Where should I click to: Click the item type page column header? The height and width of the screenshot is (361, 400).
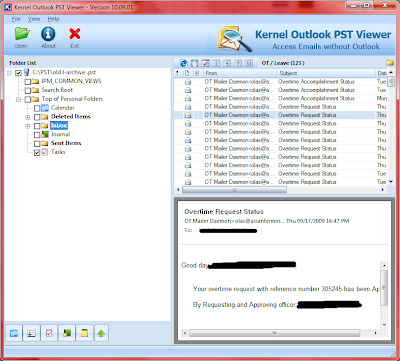coord(187,73)
